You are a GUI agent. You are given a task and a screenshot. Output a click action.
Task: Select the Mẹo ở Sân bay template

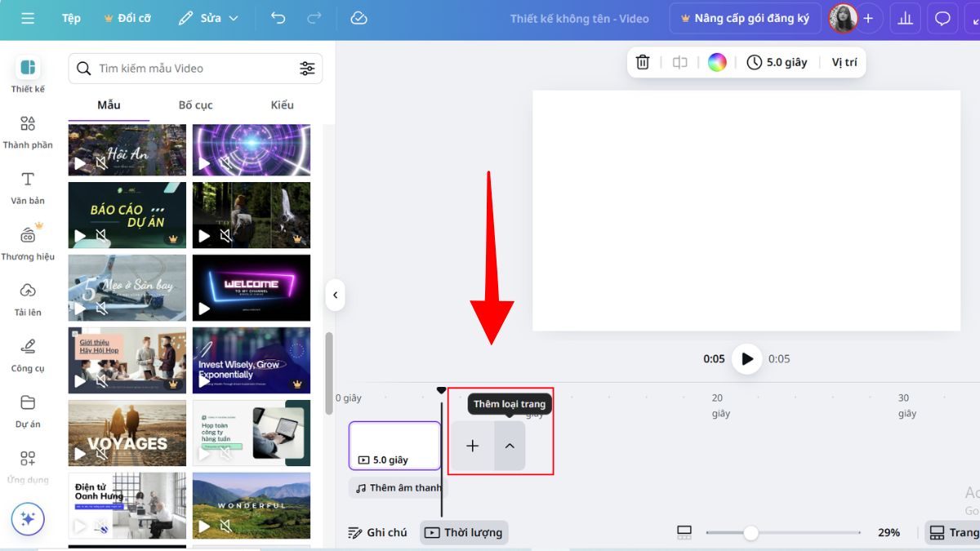pos(127,287)
